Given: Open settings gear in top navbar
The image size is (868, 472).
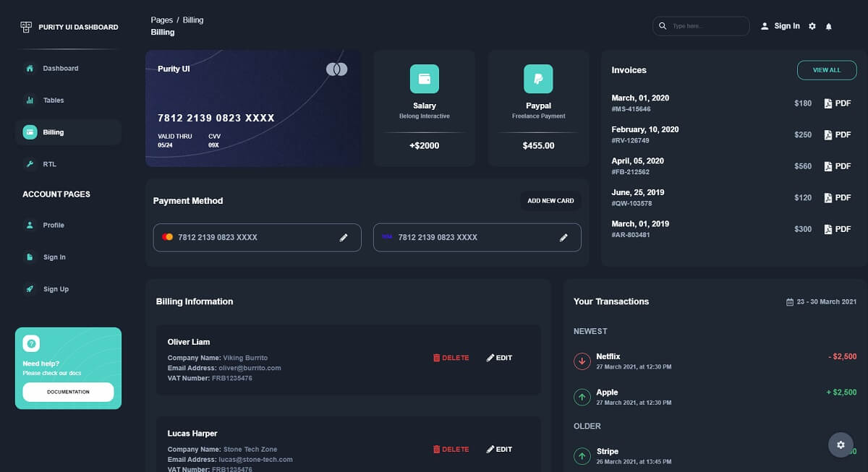Looking at the screenshot, I should [x=812, y=27].
